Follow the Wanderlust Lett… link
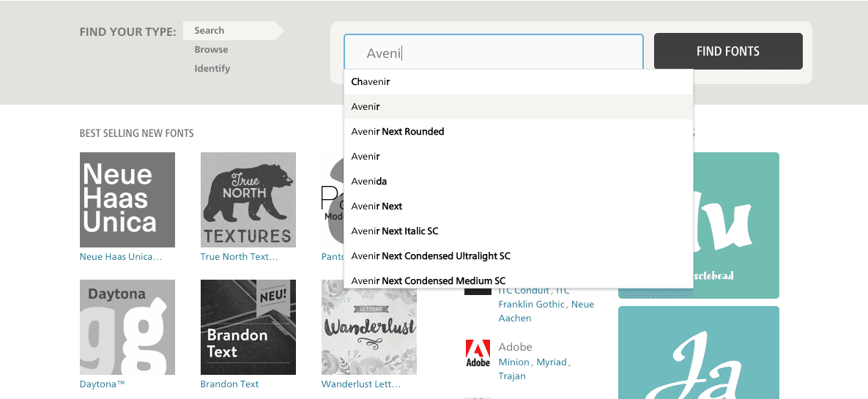The height and width of the screenshot is (399, 868). 361,384
